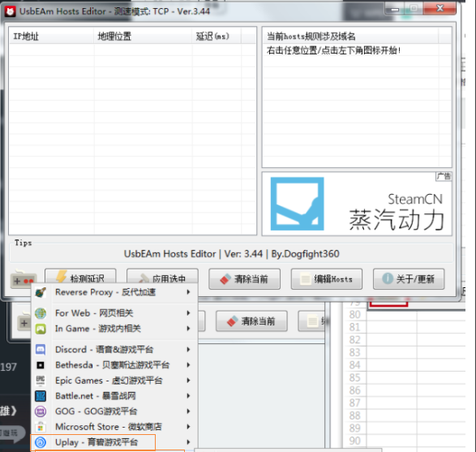Screen dimensions: 476x452
Task: Expand the For Web submenu arrow
Action: pos(188,313)
